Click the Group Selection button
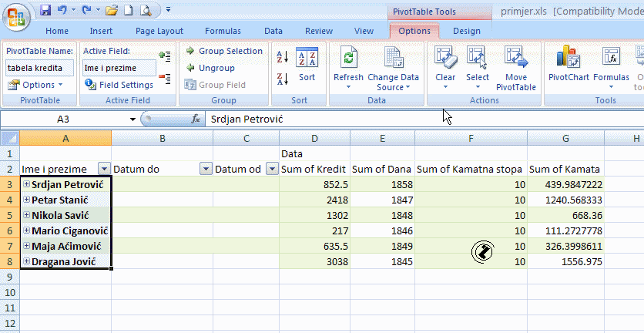644x333 pixels. coord(224,51)
